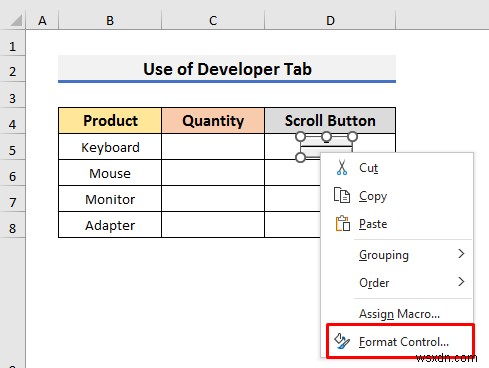Click the top-middle handle of spin button

326,137
